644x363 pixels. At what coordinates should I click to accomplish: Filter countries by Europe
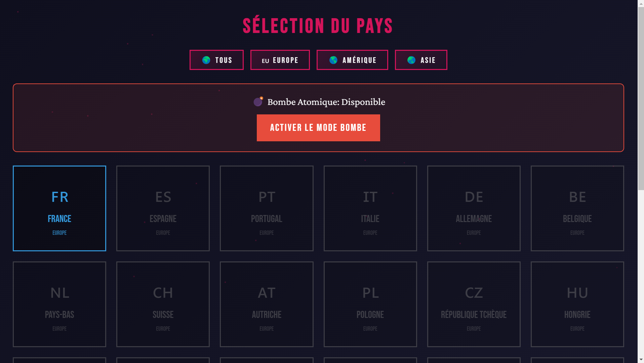280,60
